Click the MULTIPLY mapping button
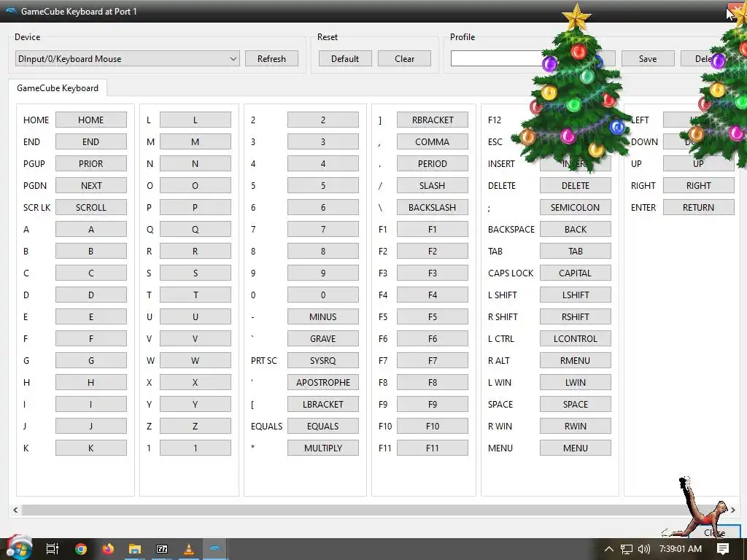747x560 pixels. click(323, 448)
